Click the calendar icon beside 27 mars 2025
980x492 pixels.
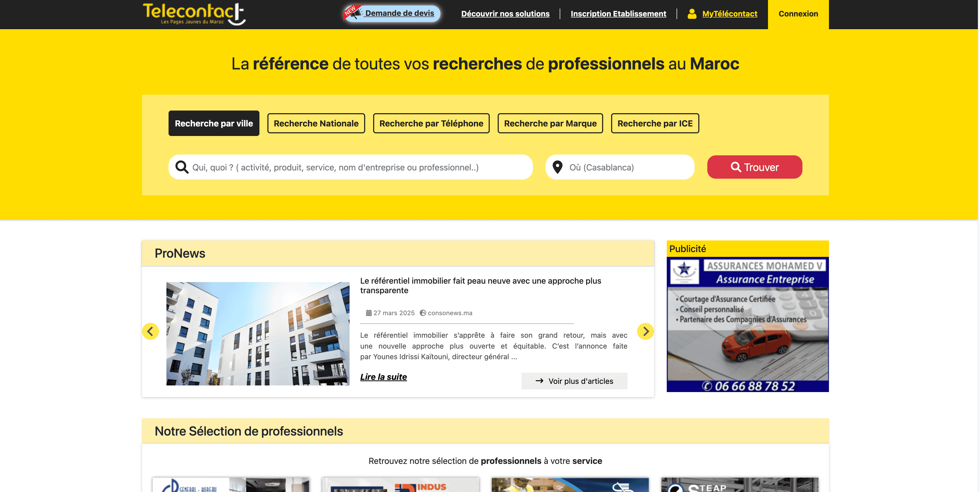368,313
